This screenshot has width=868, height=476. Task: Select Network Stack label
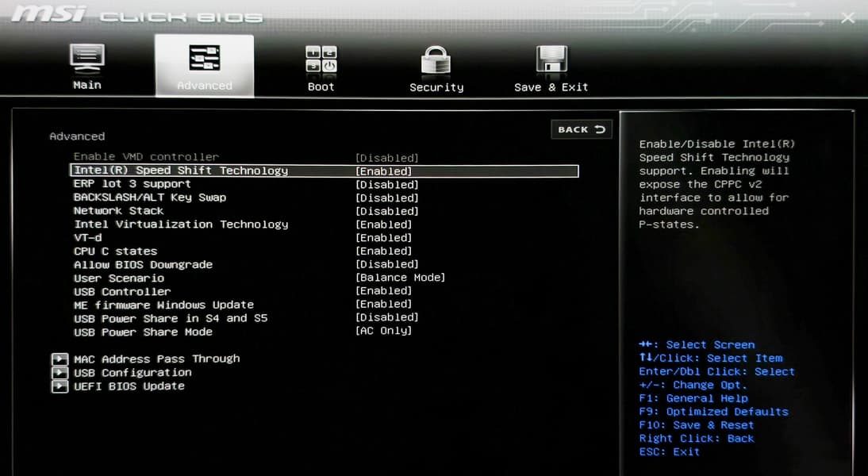tap(118, 210)
